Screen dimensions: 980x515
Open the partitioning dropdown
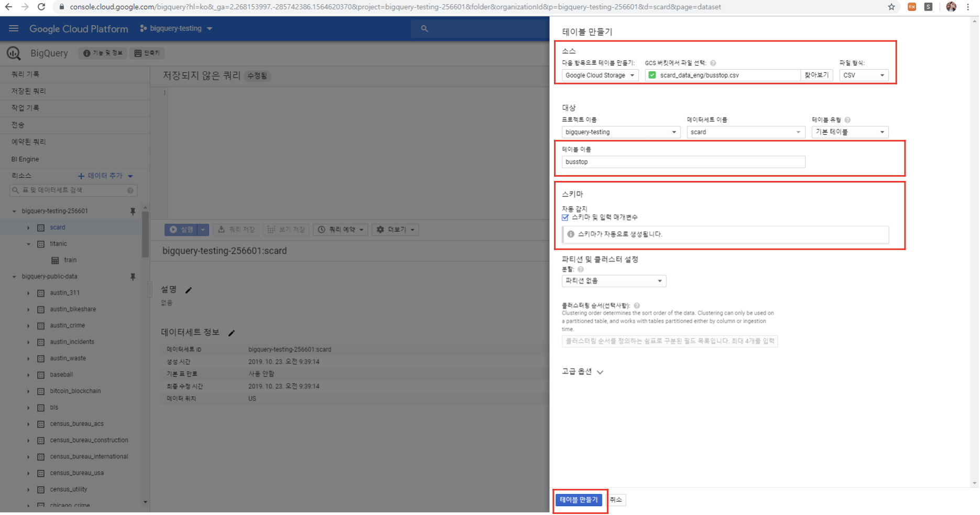pyautogui.click(x=614, y=281)
